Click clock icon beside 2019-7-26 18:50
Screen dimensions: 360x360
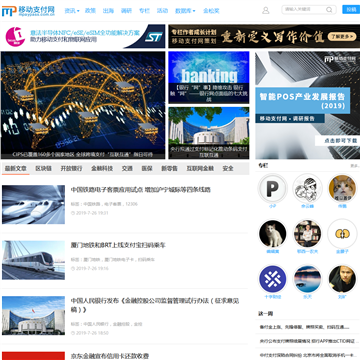[x=73, y=333]
